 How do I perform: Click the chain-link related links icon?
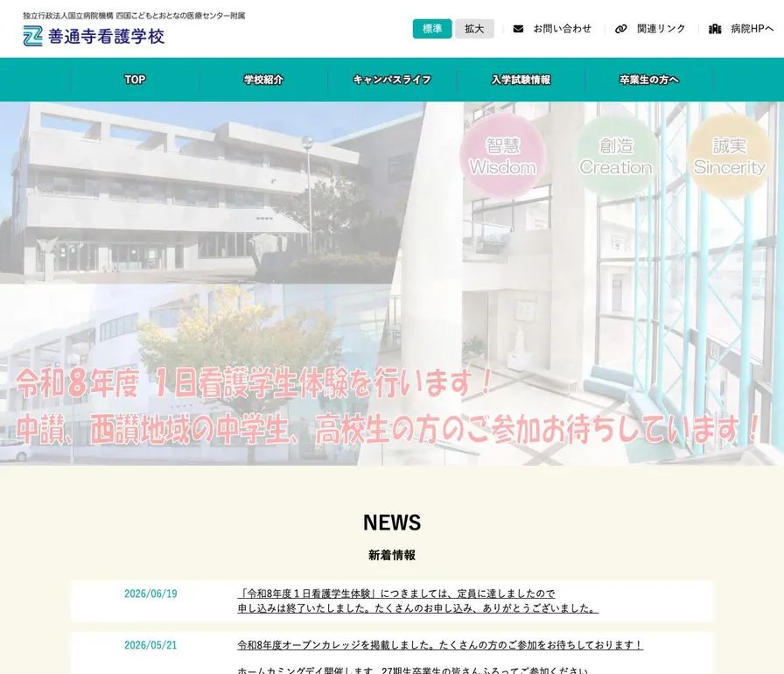coord(620,29)
